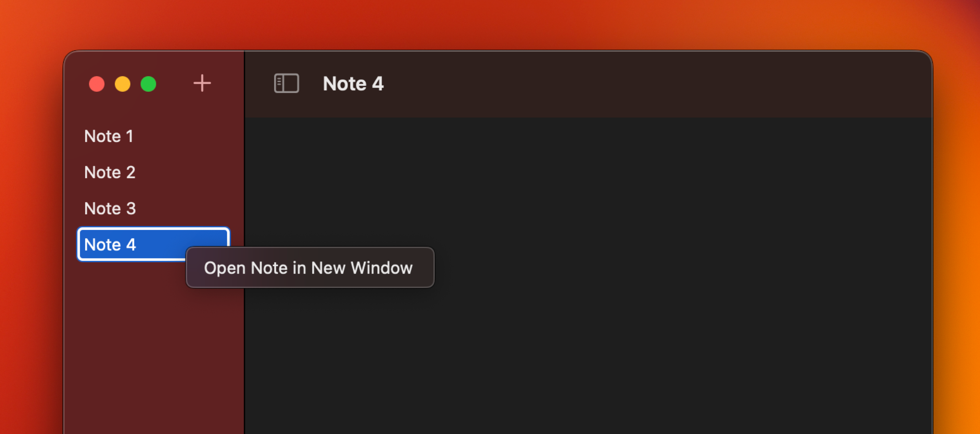Click the Note 4 title in the header
The width and height of the screenshot is (980, 434).
tap(353, 83)
